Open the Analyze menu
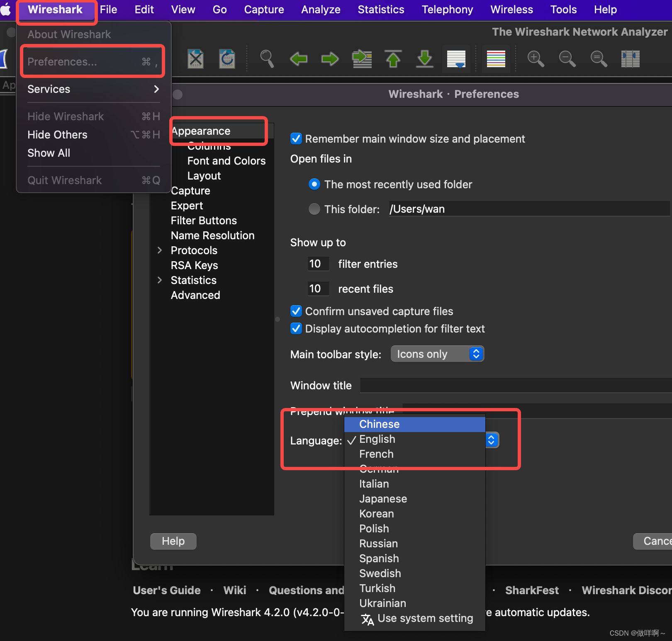Image resolution: width=672 pixels, height=641 pixels. [x=321, y=10]
